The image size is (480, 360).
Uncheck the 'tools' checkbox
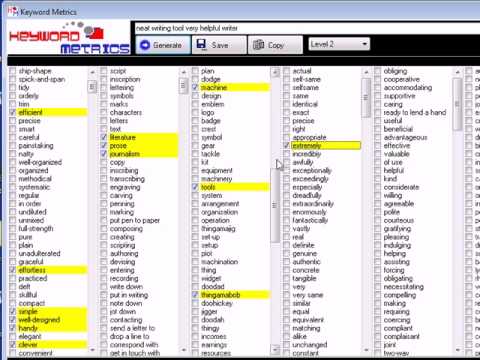(x=195, y=187)
